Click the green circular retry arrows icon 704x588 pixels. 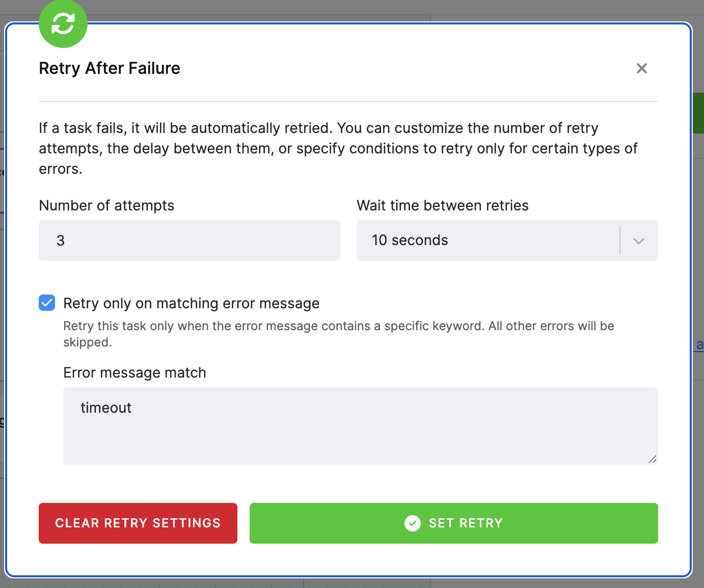coord(63,23)
